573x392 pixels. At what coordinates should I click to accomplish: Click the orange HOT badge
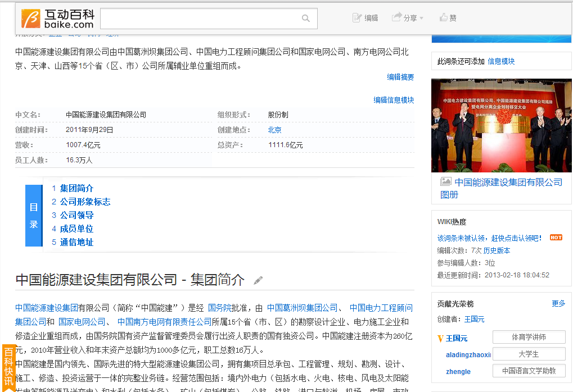556,238
